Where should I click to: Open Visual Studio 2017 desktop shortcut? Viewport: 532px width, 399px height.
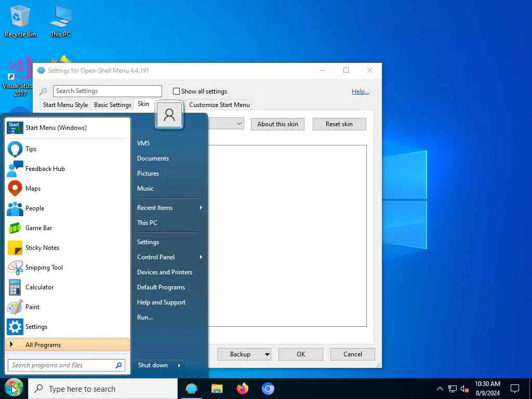coord(17,77)
